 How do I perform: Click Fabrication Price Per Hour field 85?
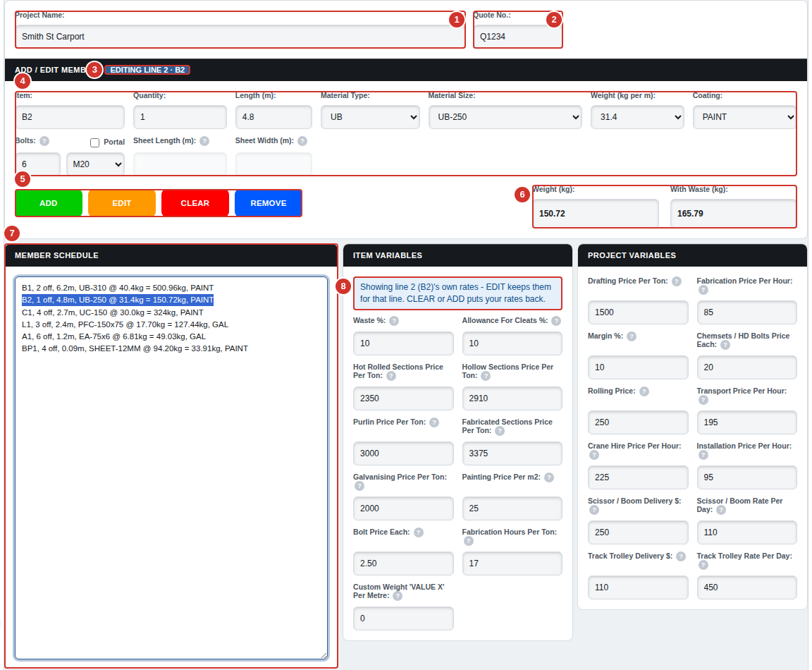tap(746, 312)
